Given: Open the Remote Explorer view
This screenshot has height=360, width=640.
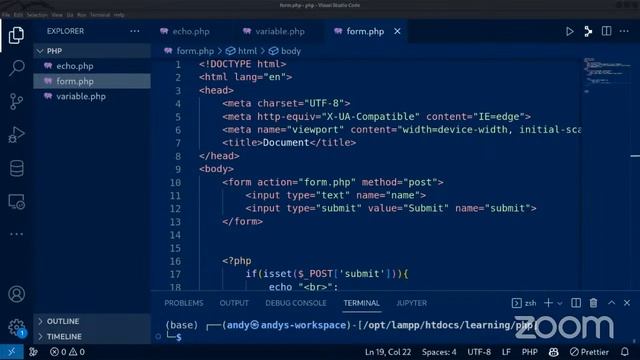Looking at the screenshot, I should (x=16, y=201).
